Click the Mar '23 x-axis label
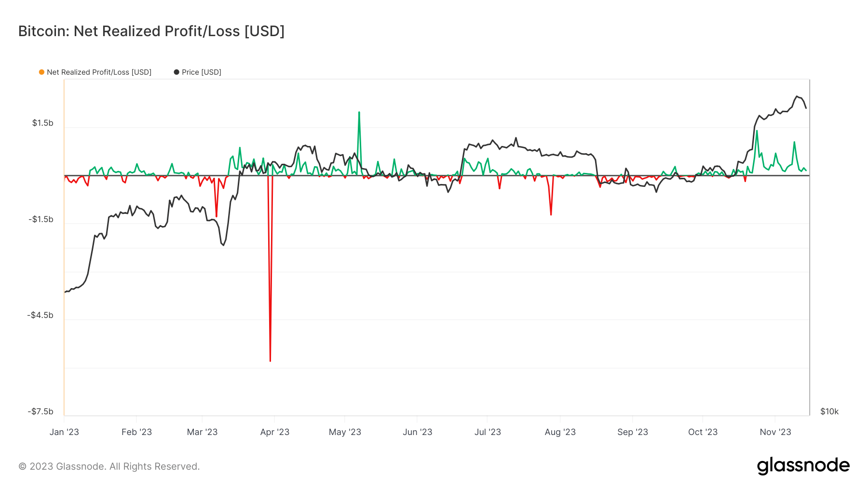This screenshot has height=488, width=868. point(202,432)
